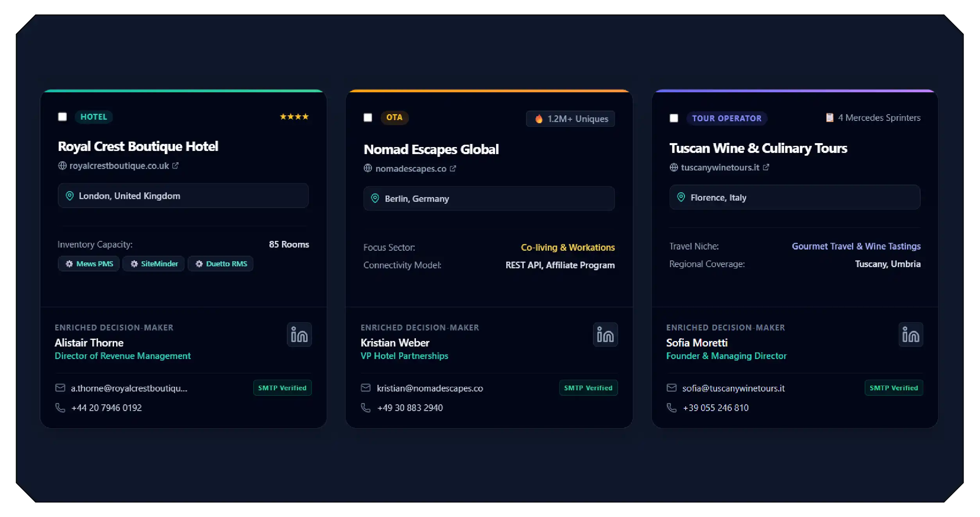Open the tuscanywinetours.it website link

pos(720,167)
